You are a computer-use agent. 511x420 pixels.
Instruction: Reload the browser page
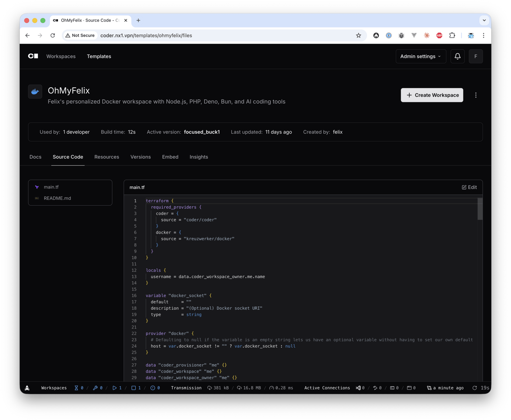pos(53,35)
